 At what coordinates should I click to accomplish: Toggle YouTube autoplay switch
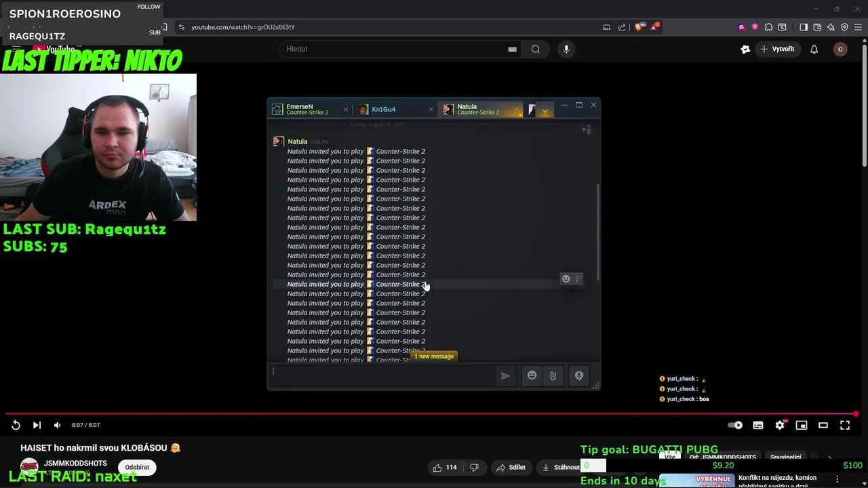(735, 425)
